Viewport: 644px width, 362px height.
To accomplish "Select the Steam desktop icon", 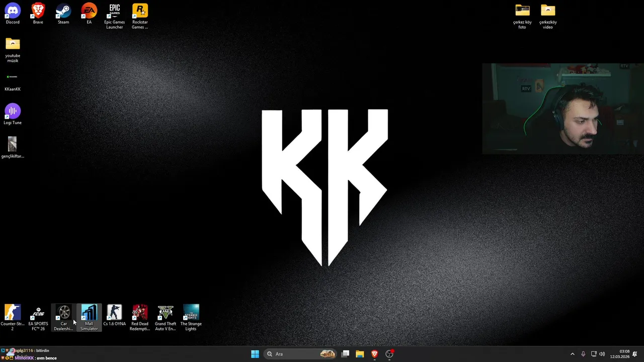I will point(63,14).
